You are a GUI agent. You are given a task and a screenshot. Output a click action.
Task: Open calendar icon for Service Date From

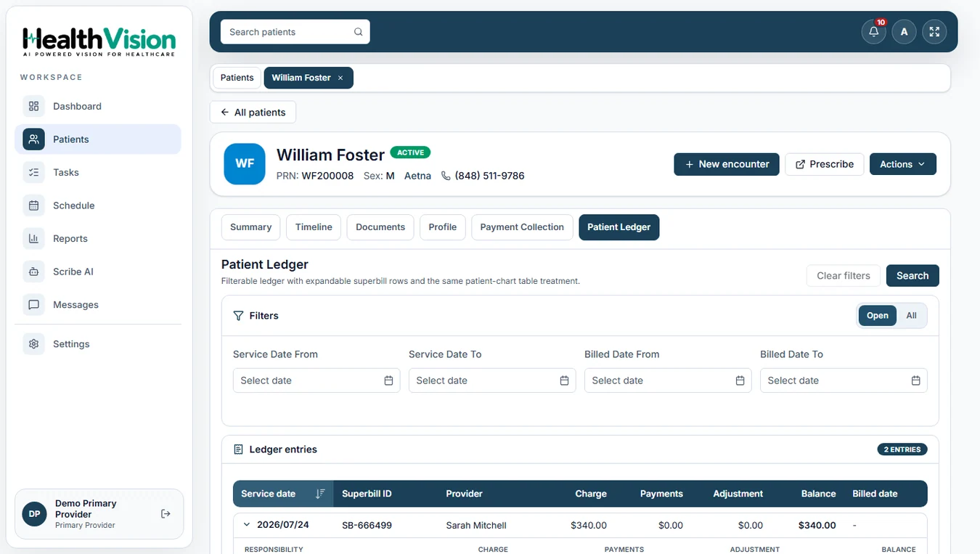tap(388, 380)
